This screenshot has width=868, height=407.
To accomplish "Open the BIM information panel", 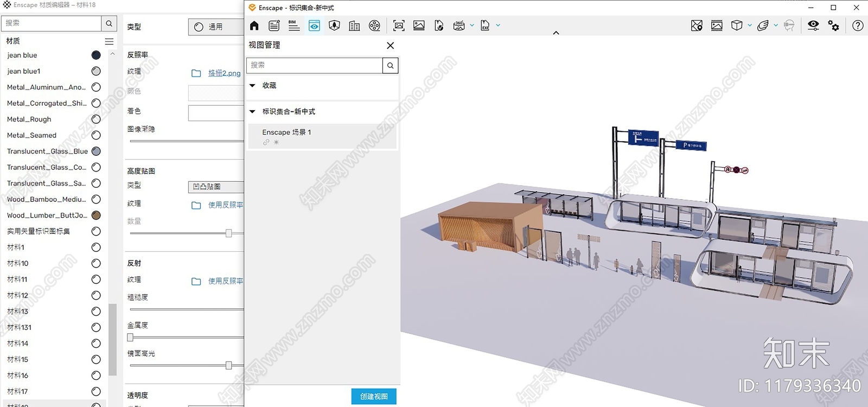I will [294, 26].
